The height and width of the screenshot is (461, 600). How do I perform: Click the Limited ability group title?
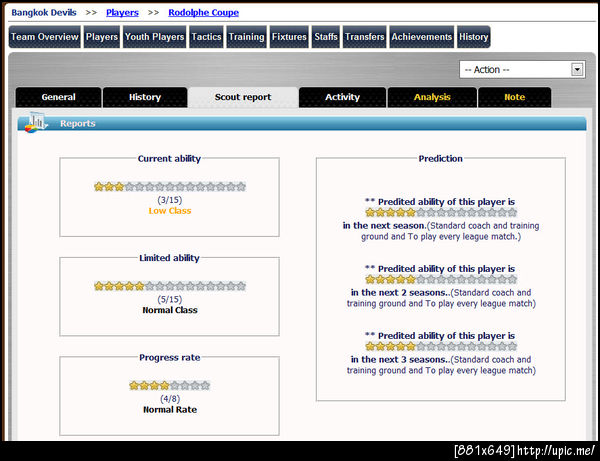click(169, 258)
